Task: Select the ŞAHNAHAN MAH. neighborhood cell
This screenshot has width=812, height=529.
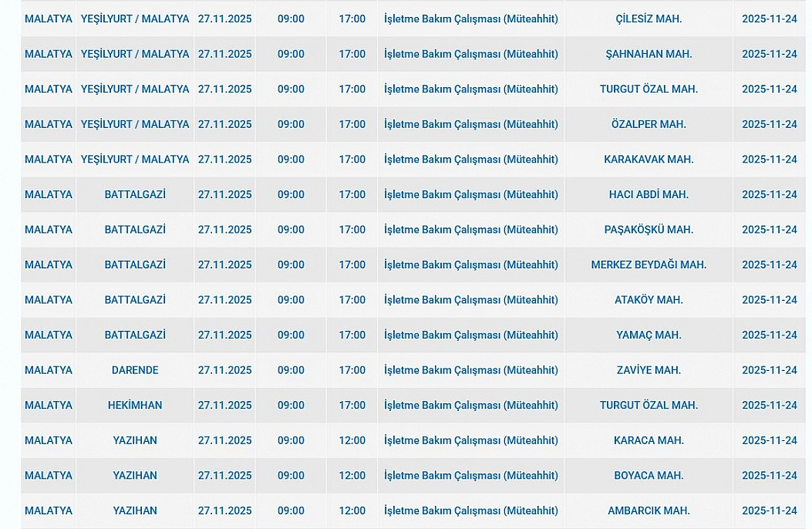Action: click(649, 54)
